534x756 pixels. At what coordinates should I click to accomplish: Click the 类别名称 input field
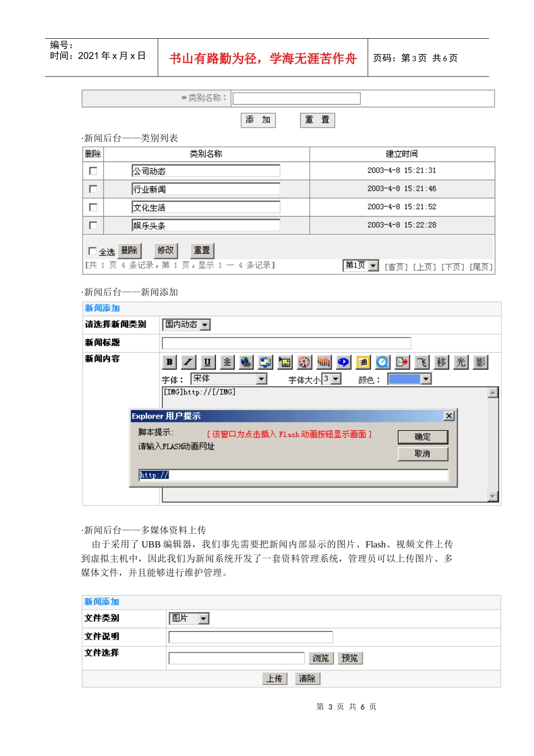pyautogui.click(x=296, y=98)
